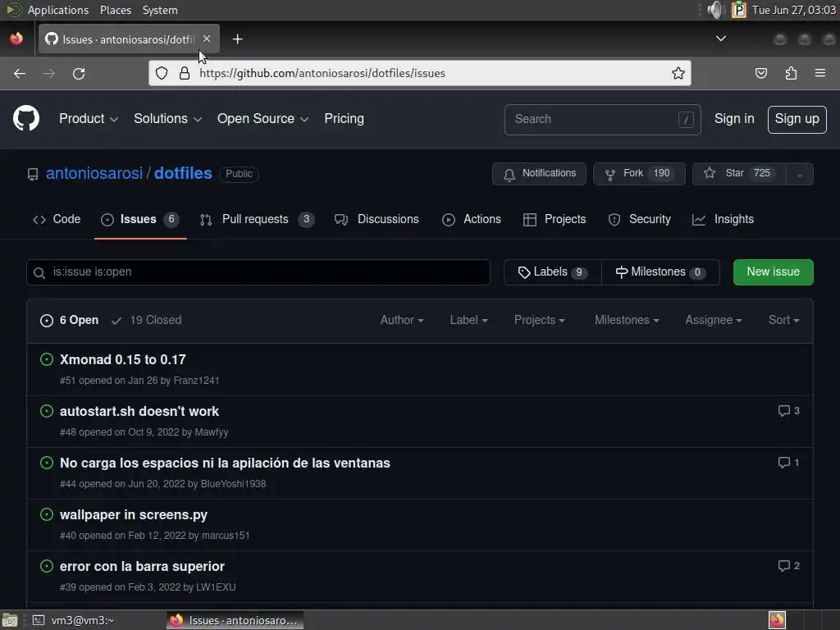Click the GitHub octocat logo
This screenshot has height=630, width=840.
click(x=25, y=118)
